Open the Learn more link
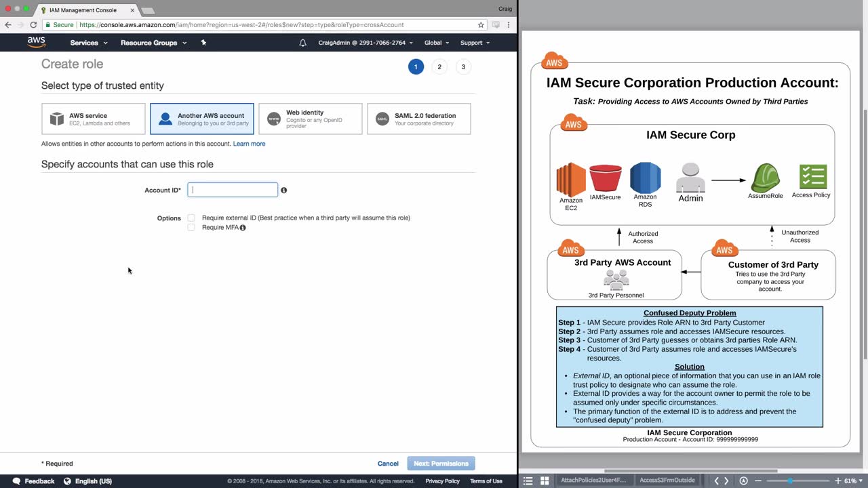The height and width of the screenshot is (488, 868). click(249, 144)
